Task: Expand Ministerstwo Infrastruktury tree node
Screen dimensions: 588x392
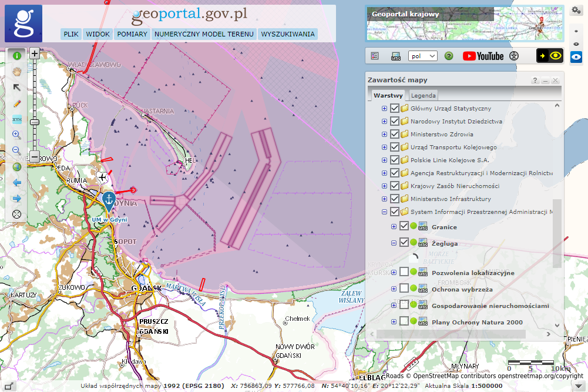Action: click(x=384, y=199)
